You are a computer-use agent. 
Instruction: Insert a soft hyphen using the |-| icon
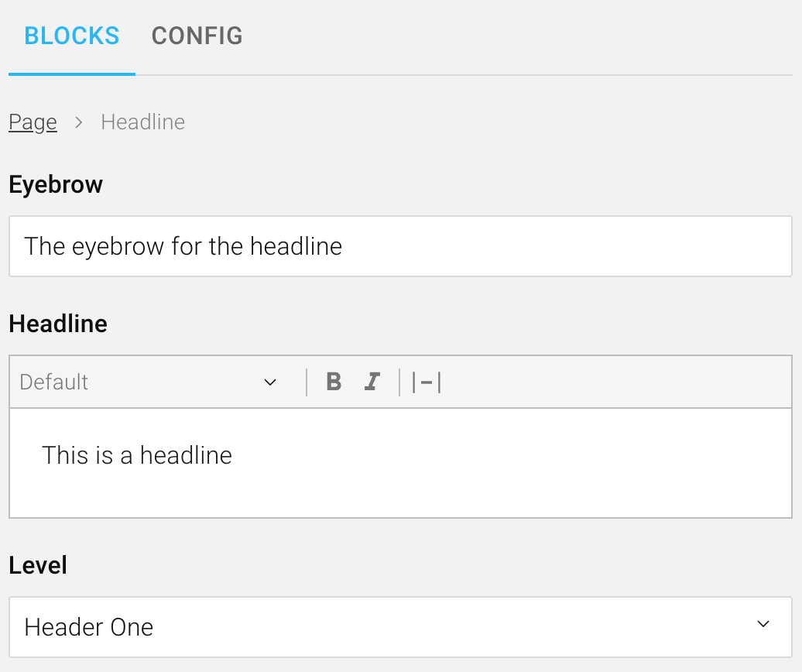click(x=427, y=382)
